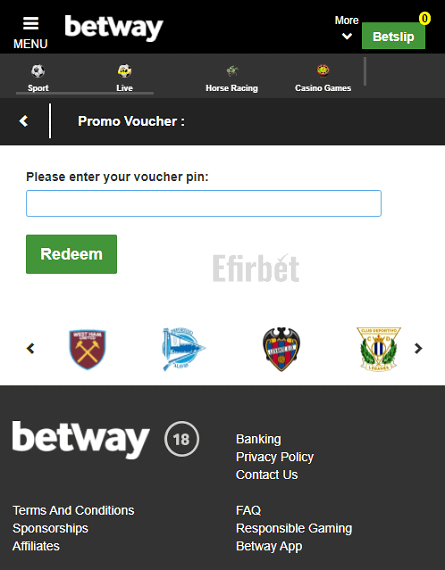445x570 pixels.
Task: Open the Terms And Conditions link
Action: pos(73,510)
